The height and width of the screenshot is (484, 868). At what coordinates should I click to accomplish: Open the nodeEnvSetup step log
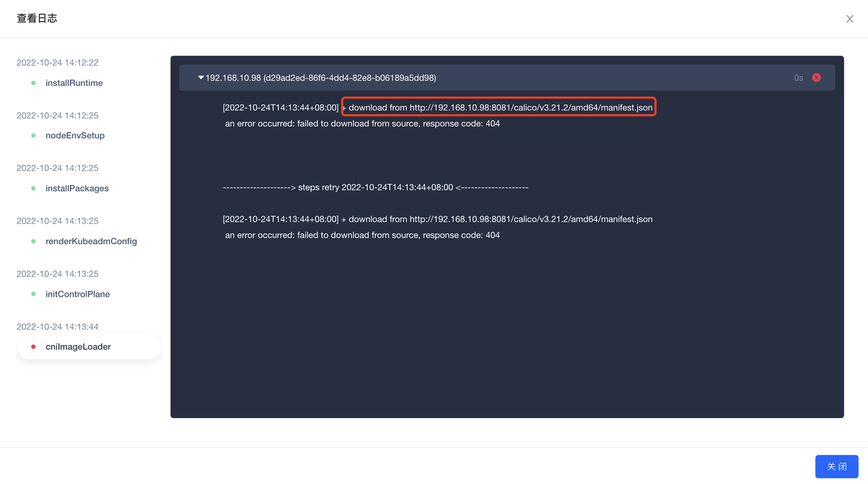(75, 136)
